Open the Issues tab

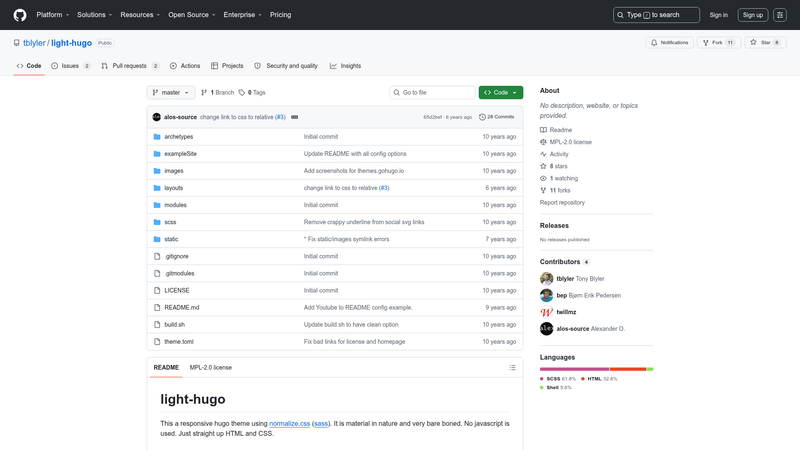(x=71, y=66)
